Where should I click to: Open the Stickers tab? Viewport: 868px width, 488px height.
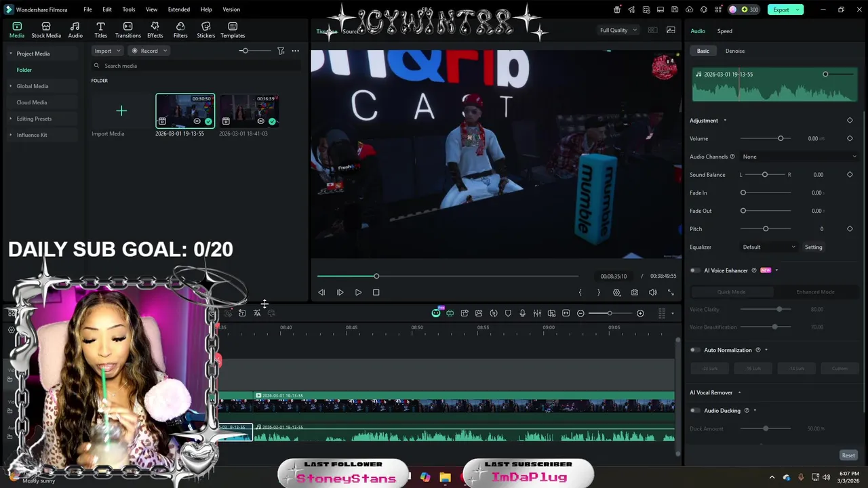tap(206, 30)
